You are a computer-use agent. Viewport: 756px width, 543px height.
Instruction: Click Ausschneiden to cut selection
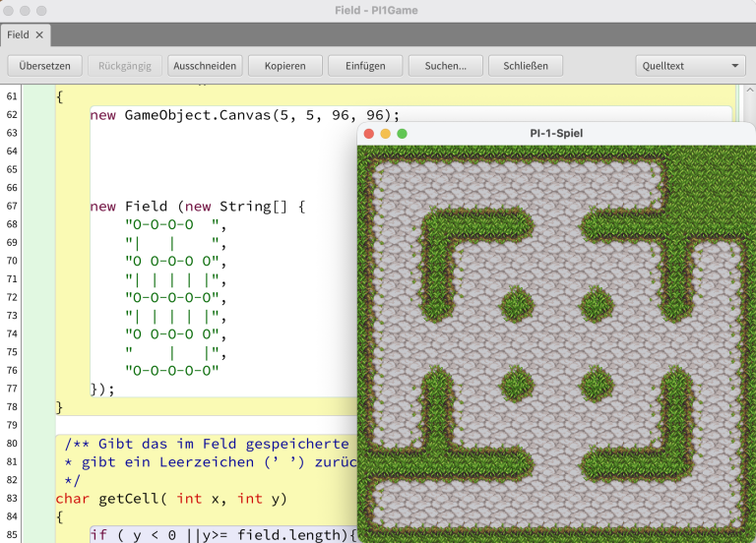point(205,66)
